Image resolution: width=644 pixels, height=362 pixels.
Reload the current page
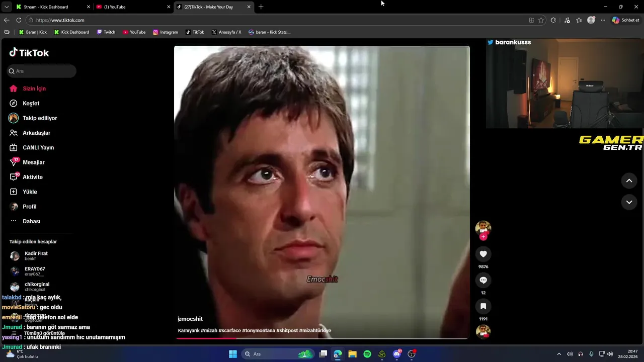(19, 20)
